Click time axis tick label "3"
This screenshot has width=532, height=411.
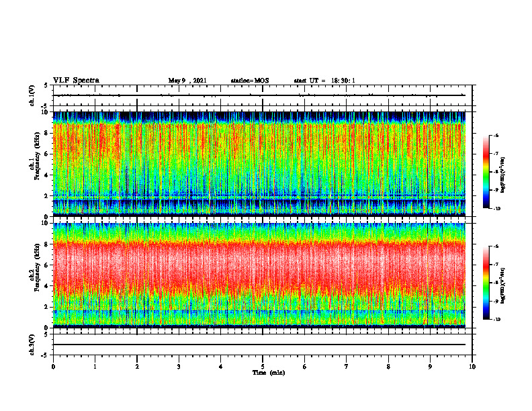pyautogui.click(x=179, y=367)
